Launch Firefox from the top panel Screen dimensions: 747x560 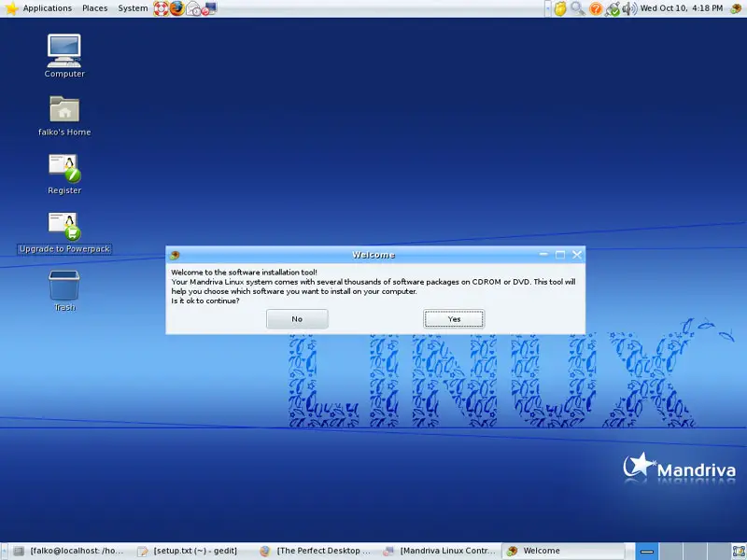pos(176,8)
